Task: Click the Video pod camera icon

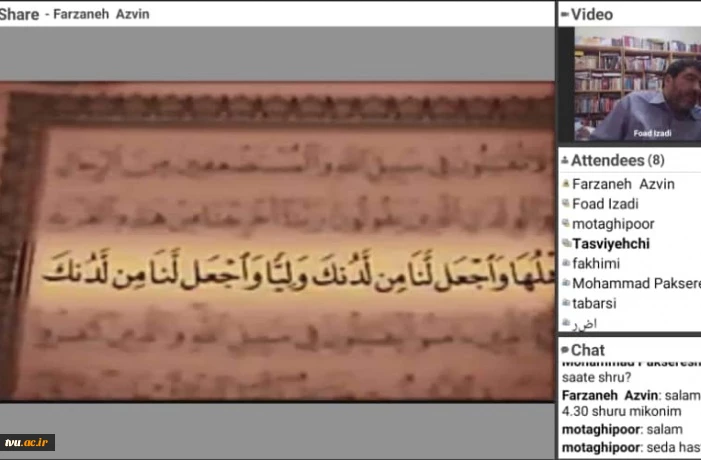Action: click(565, 15)
